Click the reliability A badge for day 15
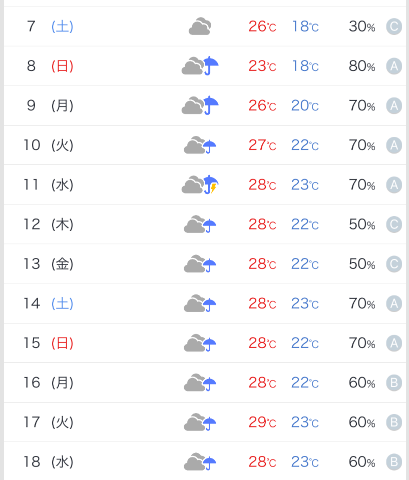The width and height of the screenshot is (409, 480). click(x=394, y=343)
